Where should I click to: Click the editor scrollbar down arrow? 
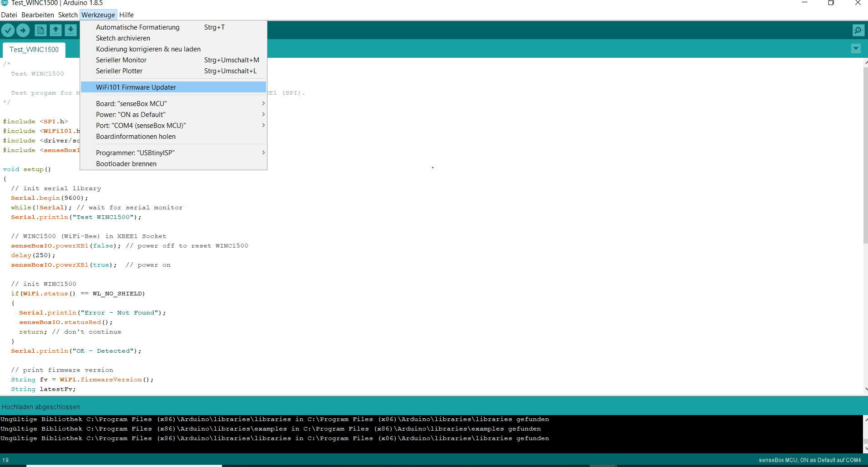865,390
